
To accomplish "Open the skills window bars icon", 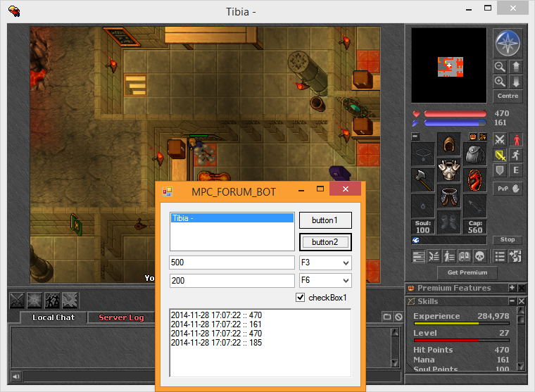I will click(x=419, y=256).
